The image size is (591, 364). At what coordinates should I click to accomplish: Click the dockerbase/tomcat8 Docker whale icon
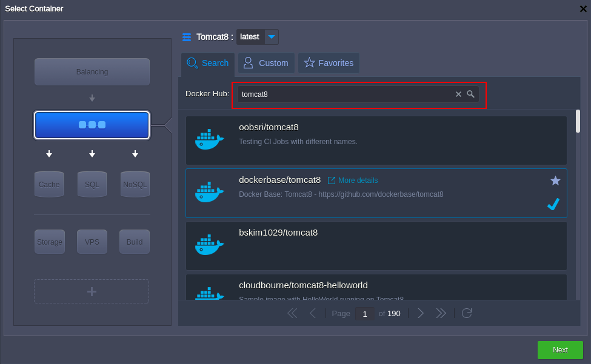pos(209,192)
